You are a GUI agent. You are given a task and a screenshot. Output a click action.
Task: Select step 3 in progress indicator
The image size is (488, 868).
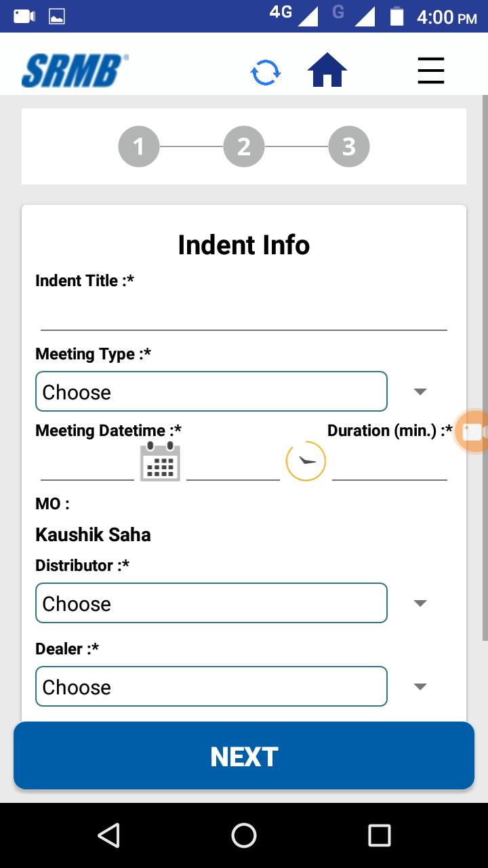(349, 146)
